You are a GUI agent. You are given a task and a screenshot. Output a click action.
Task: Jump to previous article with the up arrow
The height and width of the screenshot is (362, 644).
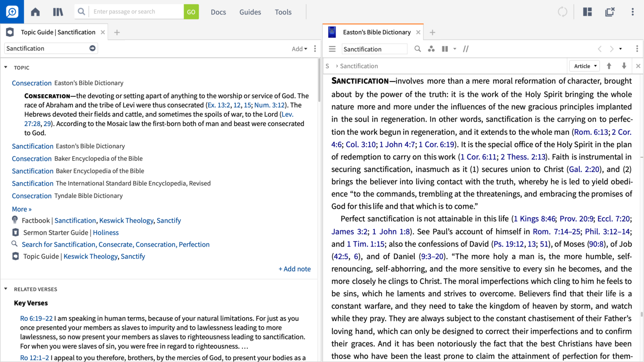coord(609,66)
